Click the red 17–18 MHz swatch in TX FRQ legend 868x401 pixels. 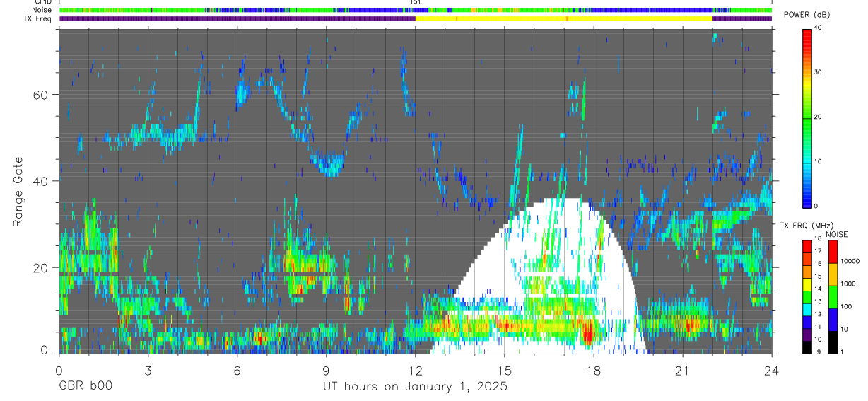807,247
